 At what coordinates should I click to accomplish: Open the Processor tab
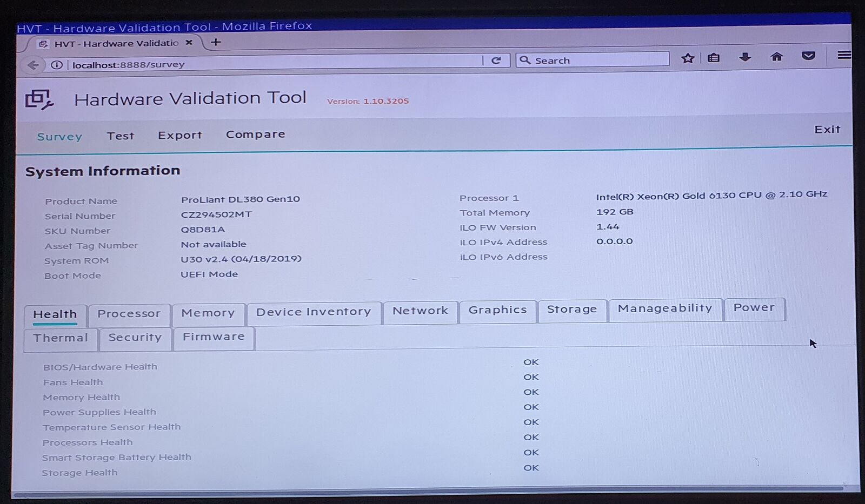tap(129, 314)
